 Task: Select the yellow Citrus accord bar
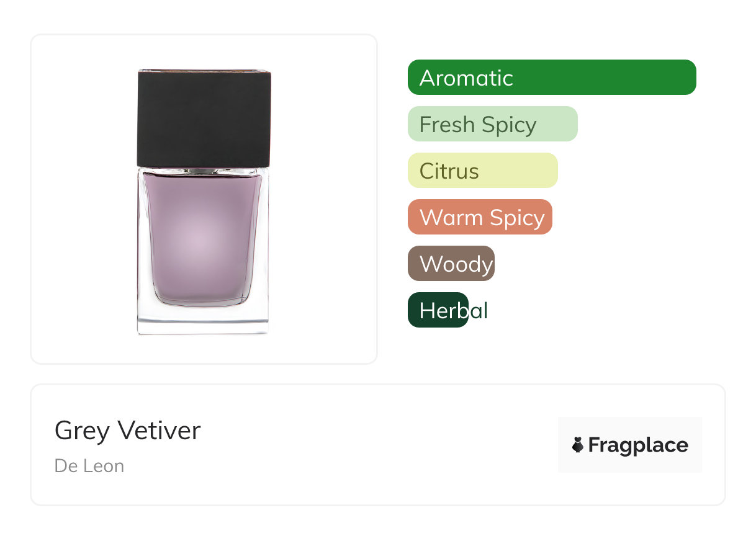482,171
